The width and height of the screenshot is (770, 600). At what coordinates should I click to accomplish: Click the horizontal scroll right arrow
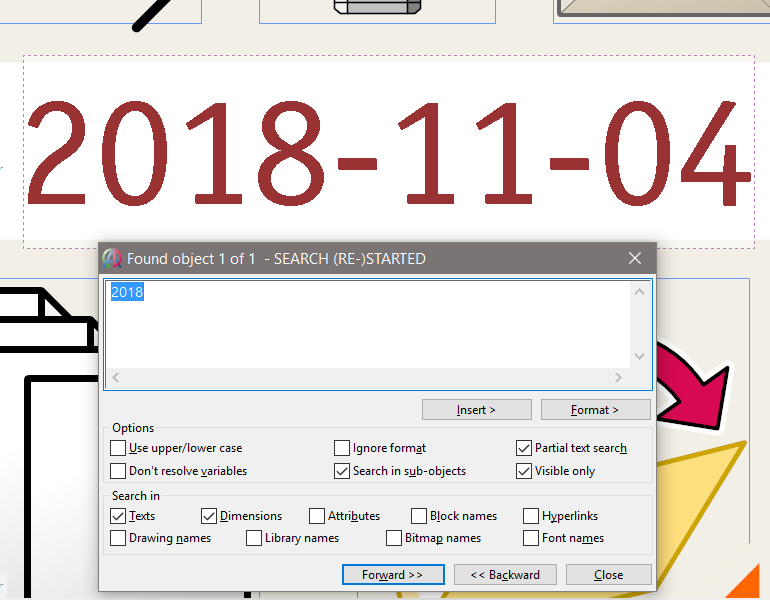click(x=618, y=377)
